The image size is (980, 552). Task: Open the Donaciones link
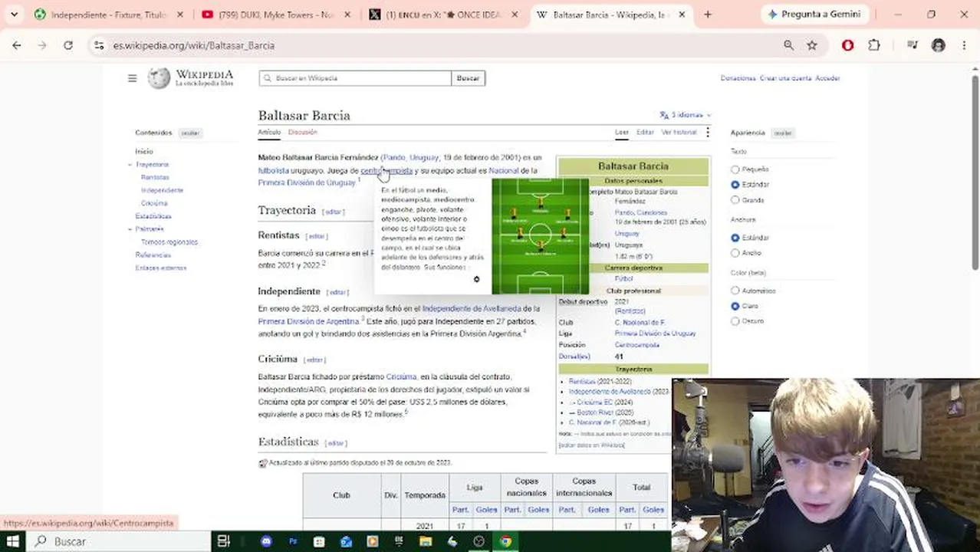click(x=738, y=78)
